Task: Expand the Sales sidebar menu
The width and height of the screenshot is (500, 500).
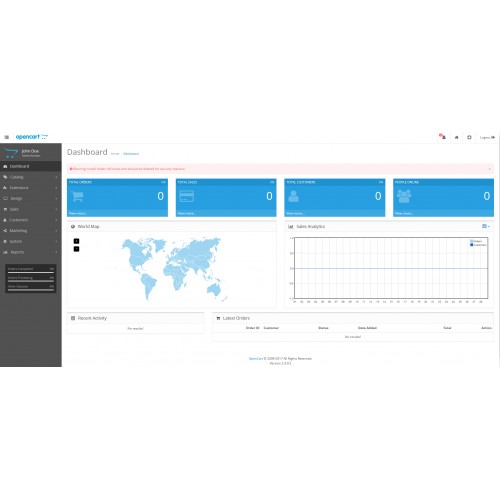Action: (31, 209)
